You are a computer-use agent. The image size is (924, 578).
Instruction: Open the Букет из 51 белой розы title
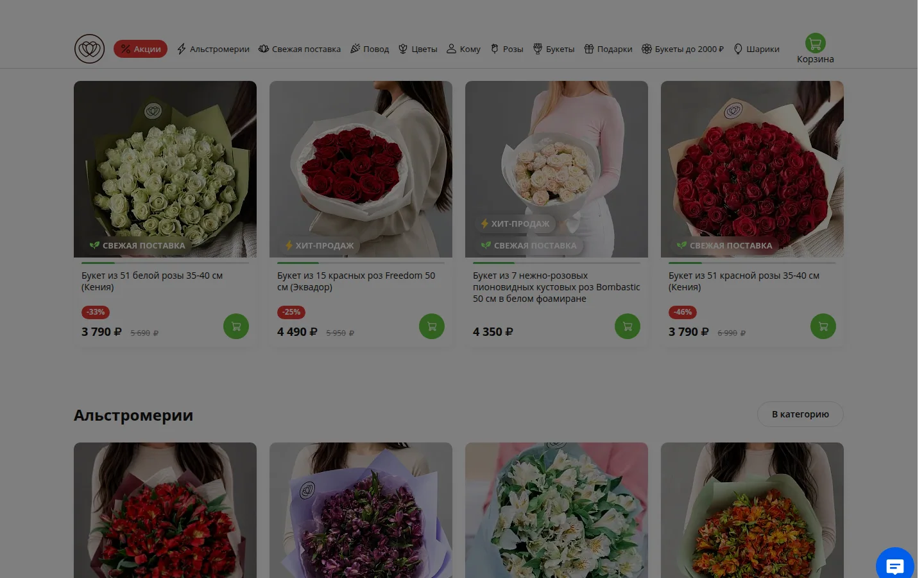point(152,281)
